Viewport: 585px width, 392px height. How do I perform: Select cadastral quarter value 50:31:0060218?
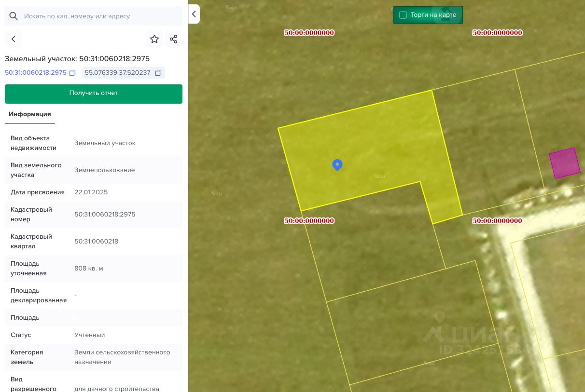coord(97,242)
